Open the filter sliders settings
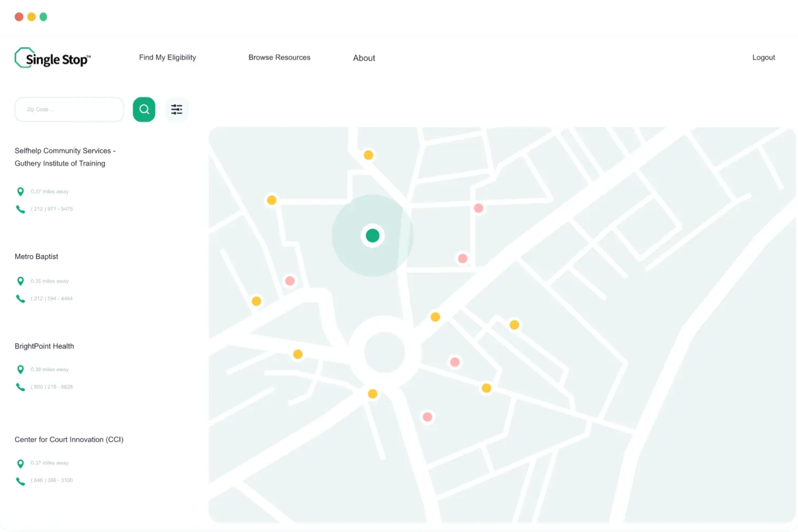This screenshot has height=532, width=798. (x=177, y=110)
